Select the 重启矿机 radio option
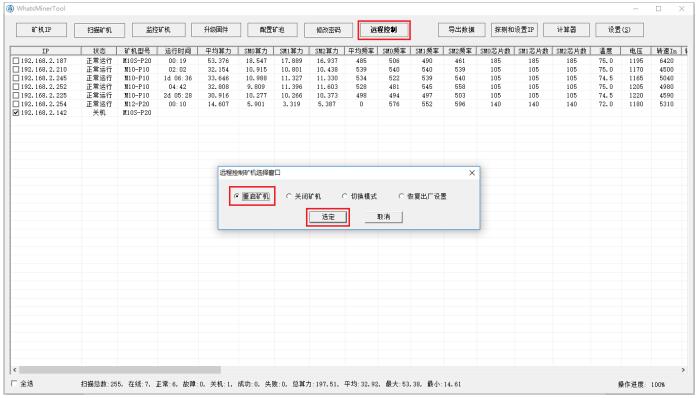The image size is (700, 398). point(252,196)
